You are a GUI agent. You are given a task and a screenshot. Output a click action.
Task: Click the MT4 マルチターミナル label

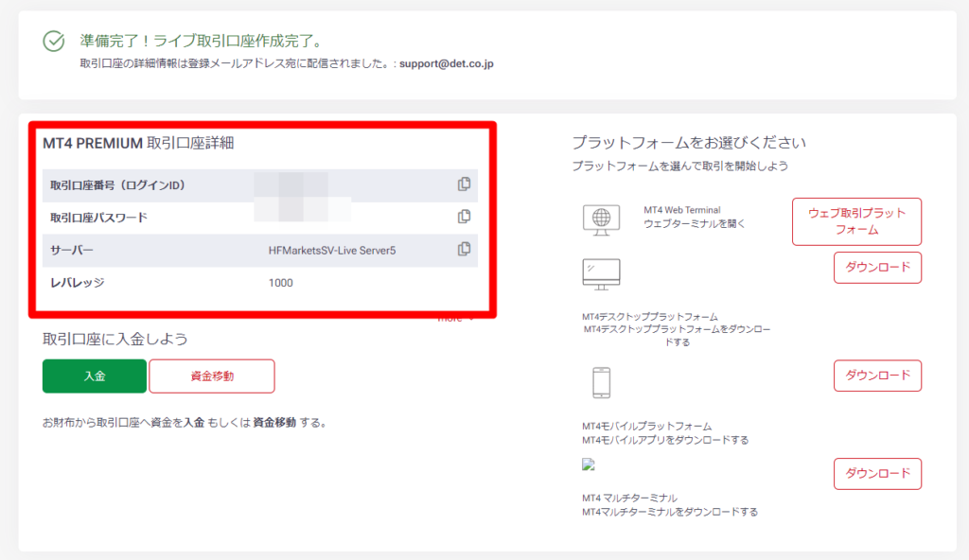click(x=629, y=499)
